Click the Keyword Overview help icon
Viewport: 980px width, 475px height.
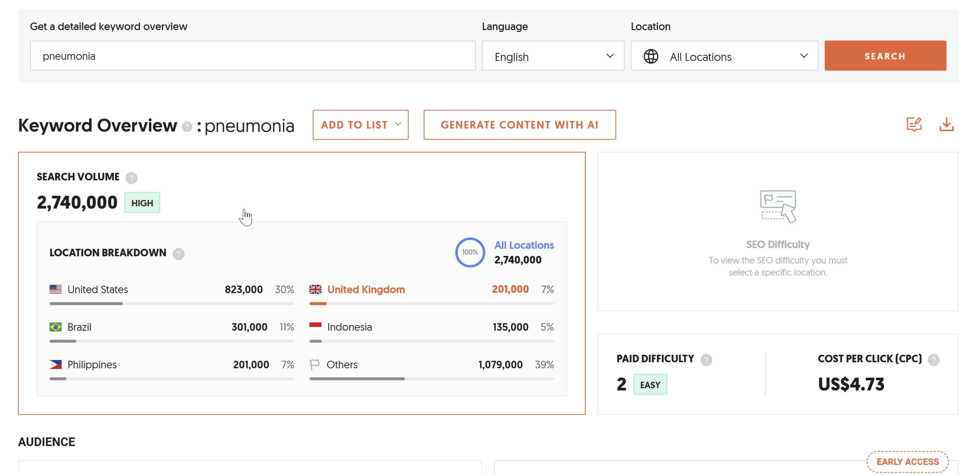coord(187,127)
